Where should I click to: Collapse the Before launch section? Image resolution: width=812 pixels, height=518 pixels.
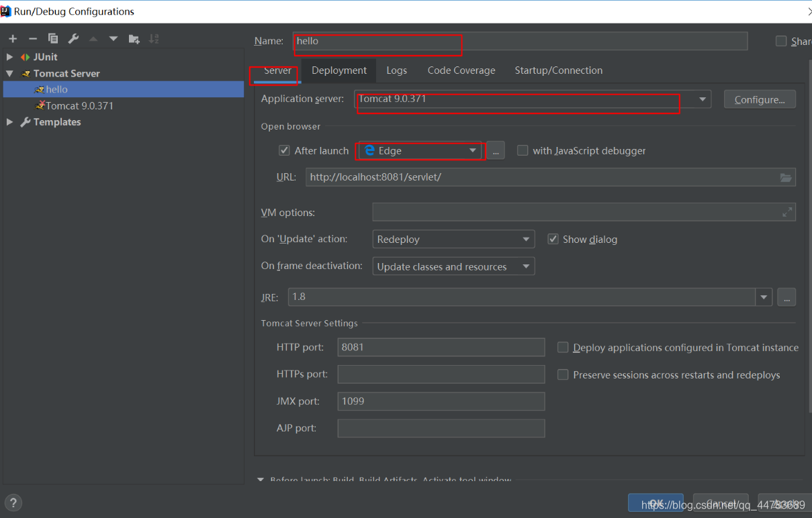pyautogui.click(x=261, y=480)
